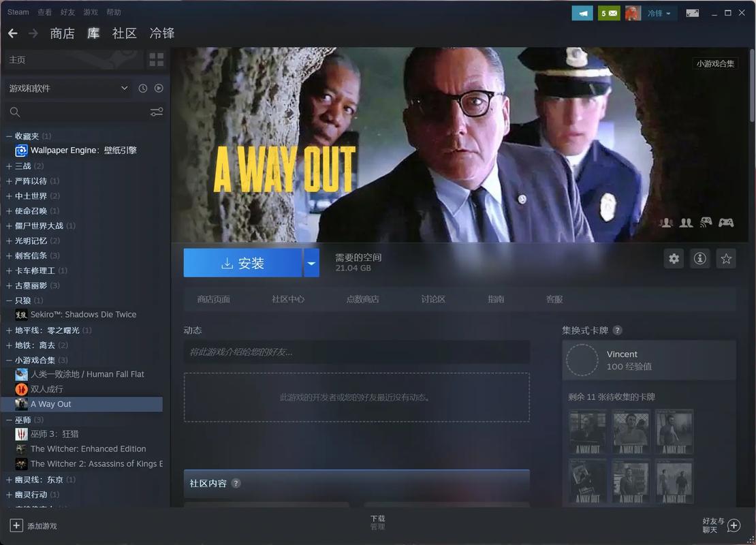Click the Vincent badge progress entry
The image size is (756, 545).
pyautogui.click(x=649, y=360)
